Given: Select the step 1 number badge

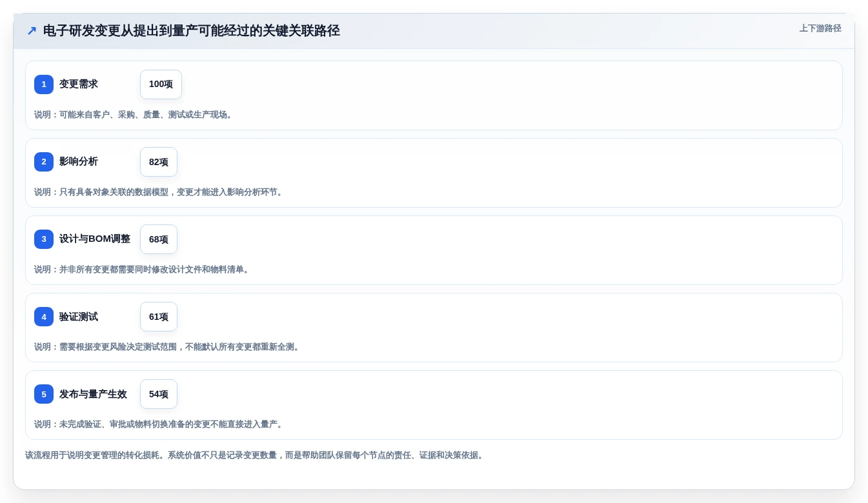Looking at the screenshot, I should point(44,84).
